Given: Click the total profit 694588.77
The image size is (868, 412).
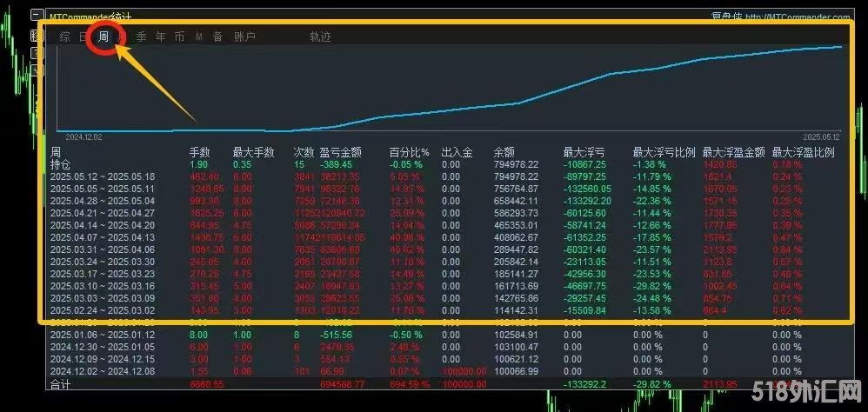Looking at the screenshot, I should [x=342, y=384].
